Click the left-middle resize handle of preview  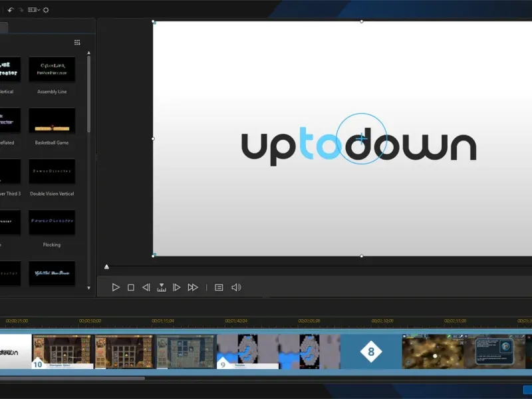click(153, 138)
